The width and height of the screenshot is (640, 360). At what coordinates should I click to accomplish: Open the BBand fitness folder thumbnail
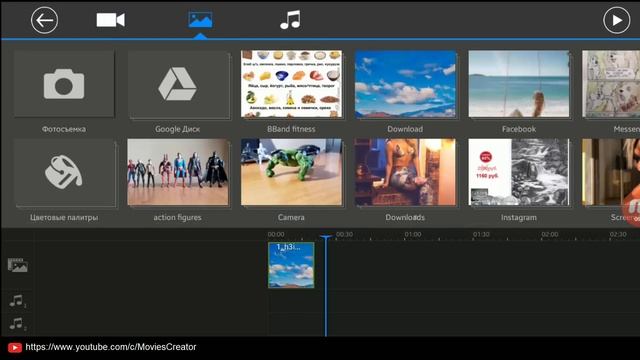[x=291, y=84]
